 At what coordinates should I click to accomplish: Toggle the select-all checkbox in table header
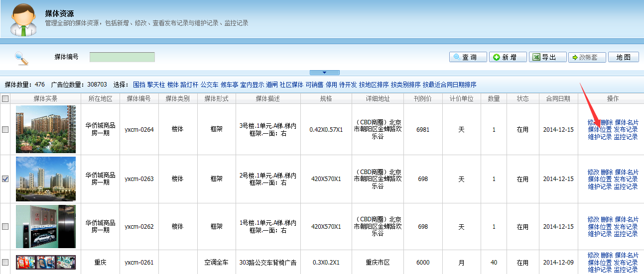click(x=5, y=98)
